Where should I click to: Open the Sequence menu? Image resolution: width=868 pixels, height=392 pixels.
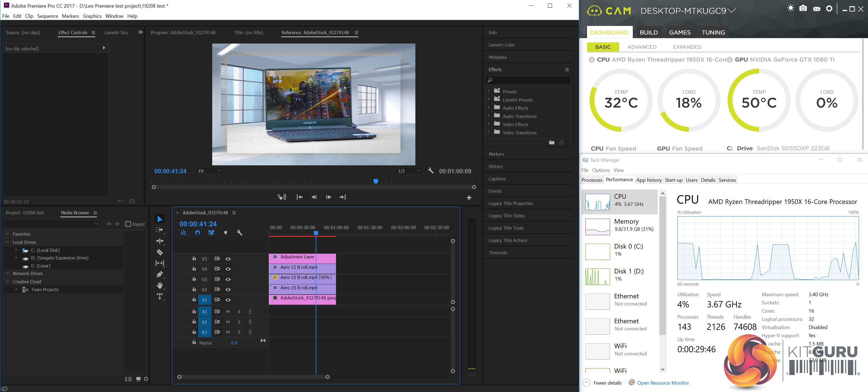[48, 16]
